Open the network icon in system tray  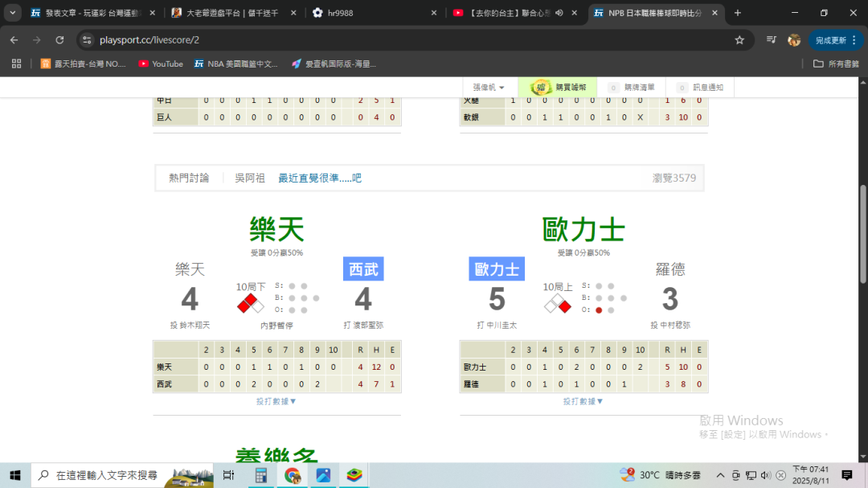click(x=751, y=475)
